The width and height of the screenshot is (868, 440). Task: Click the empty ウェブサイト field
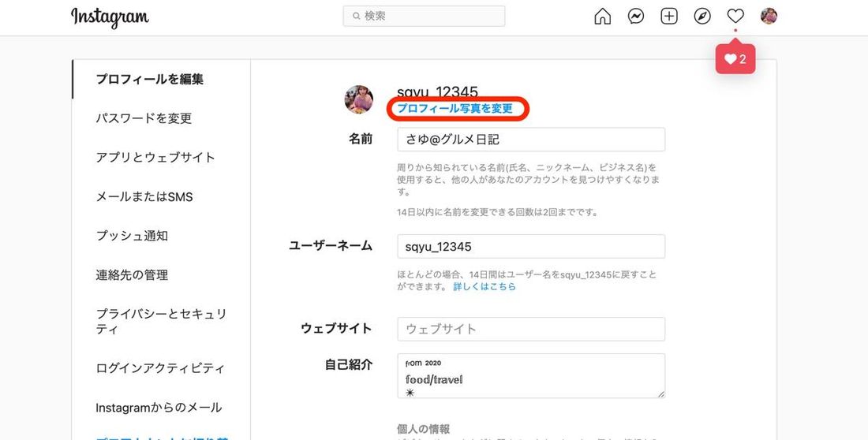(x=531, y=329)
